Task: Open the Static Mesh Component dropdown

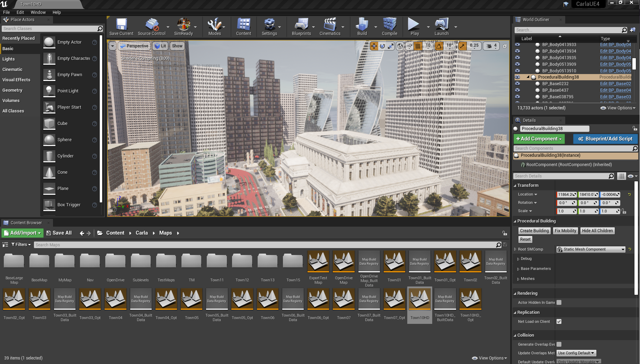Action: [x=590, y=249]
